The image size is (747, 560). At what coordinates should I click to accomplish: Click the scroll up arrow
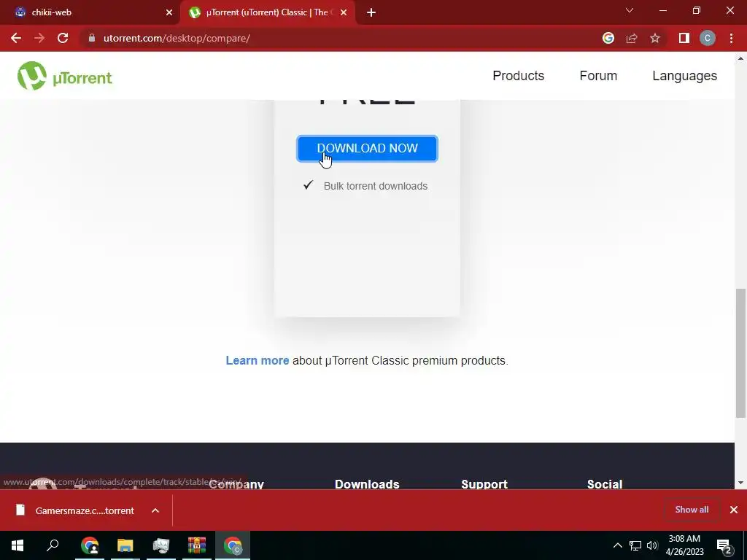[740, 58]
